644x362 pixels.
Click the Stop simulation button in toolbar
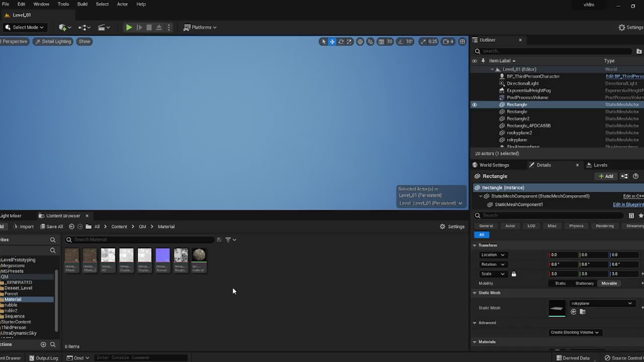(149, 27)
